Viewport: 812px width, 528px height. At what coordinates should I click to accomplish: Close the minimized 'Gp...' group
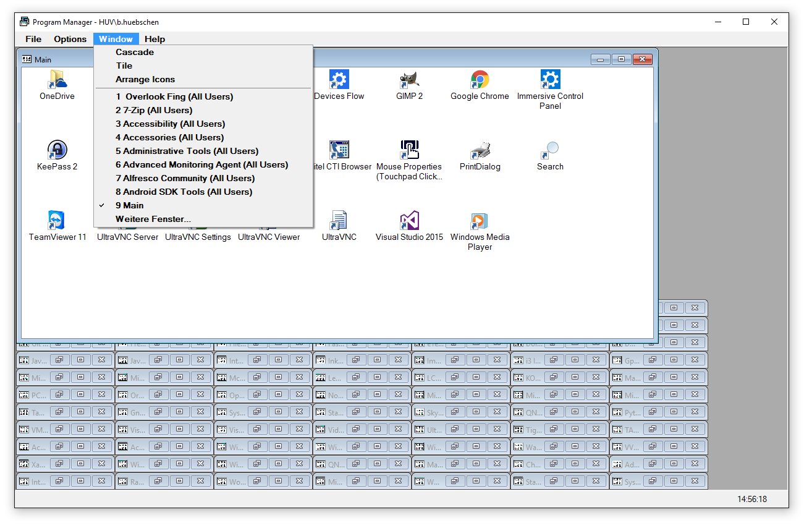695,360
